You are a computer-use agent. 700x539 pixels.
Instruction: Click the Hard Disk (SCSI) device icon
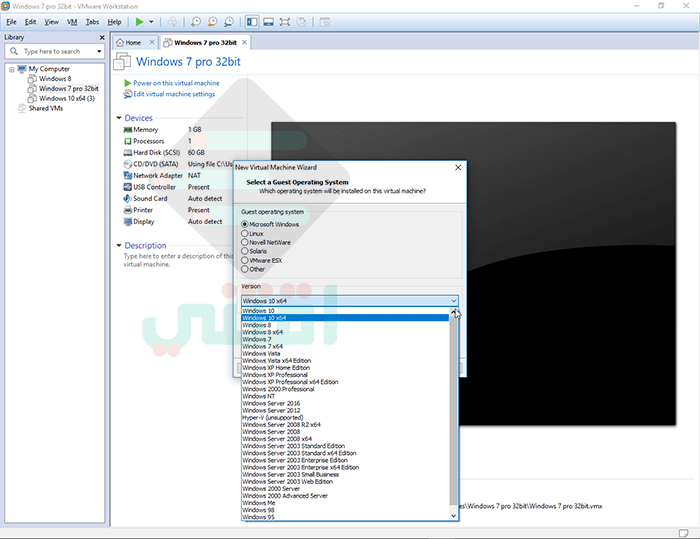coord(128,153)
